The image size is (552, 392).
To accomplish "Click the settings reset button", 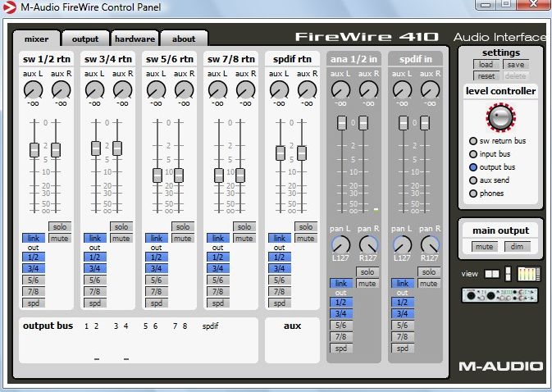I will coord(486,76).
